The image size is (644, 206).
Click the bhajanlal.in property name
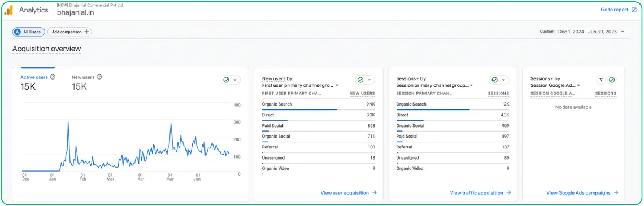(76, 13)
